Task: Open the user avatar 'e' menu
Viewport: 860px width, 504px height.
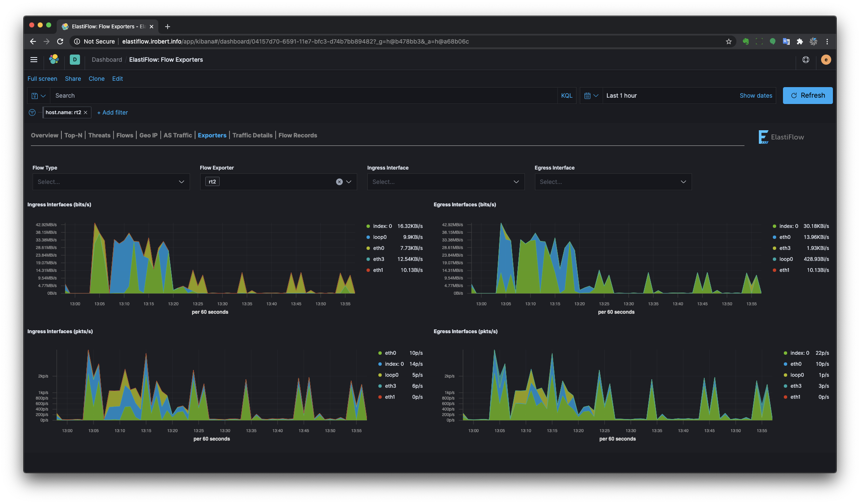Action: pyautogui.click(x=826, y=60)
